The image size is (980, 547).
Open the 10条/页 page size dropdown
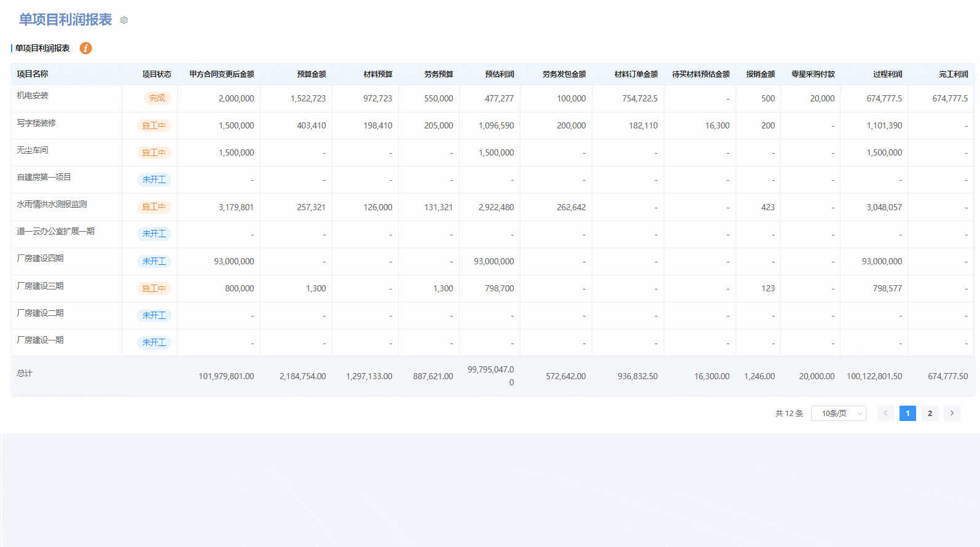click(838, 414)
